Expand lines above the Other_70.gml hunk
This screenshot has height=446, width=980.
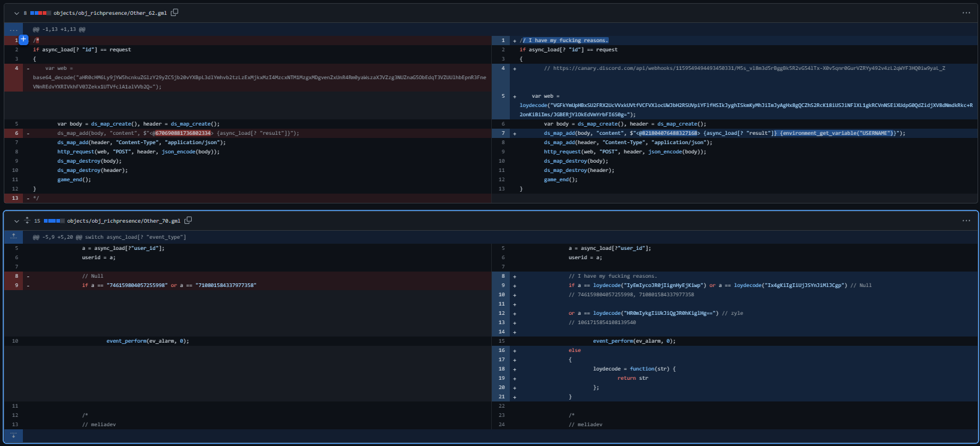(x=13, y=236)
